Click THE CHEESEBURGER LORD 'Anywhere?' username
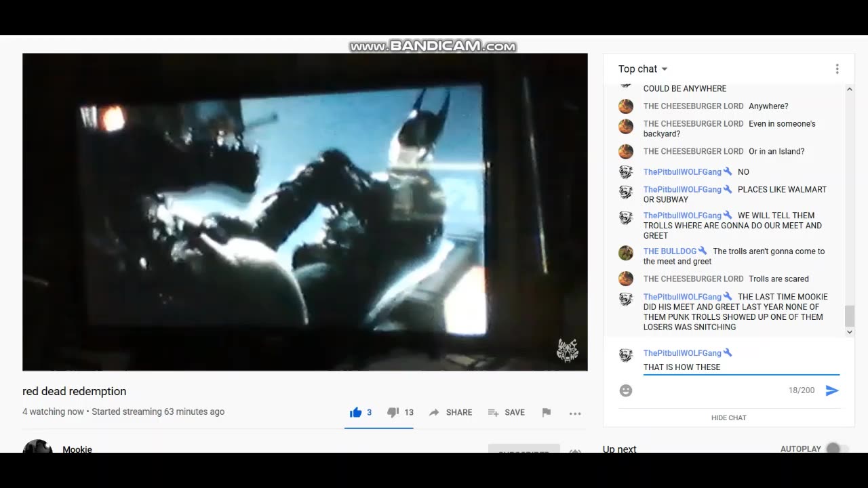 point(694,106)
